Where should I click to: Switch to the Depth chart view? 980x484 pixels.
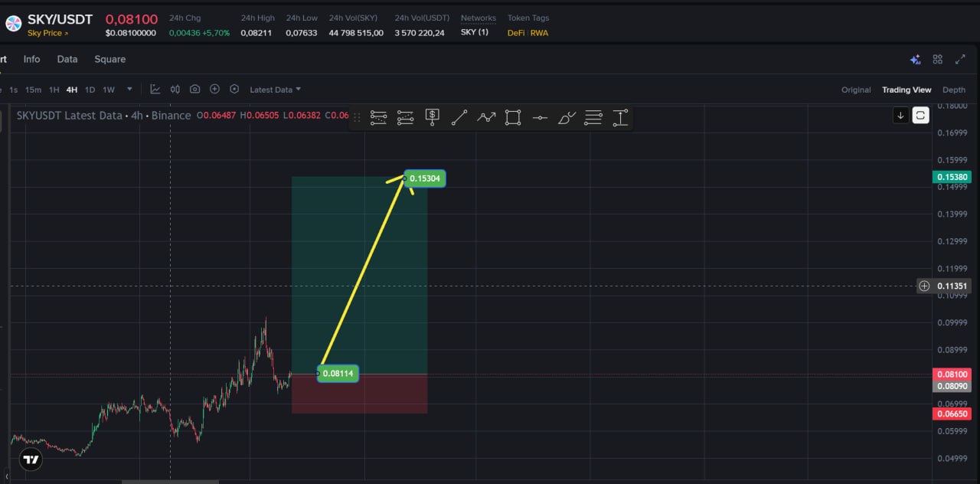[x=954, y=90]
